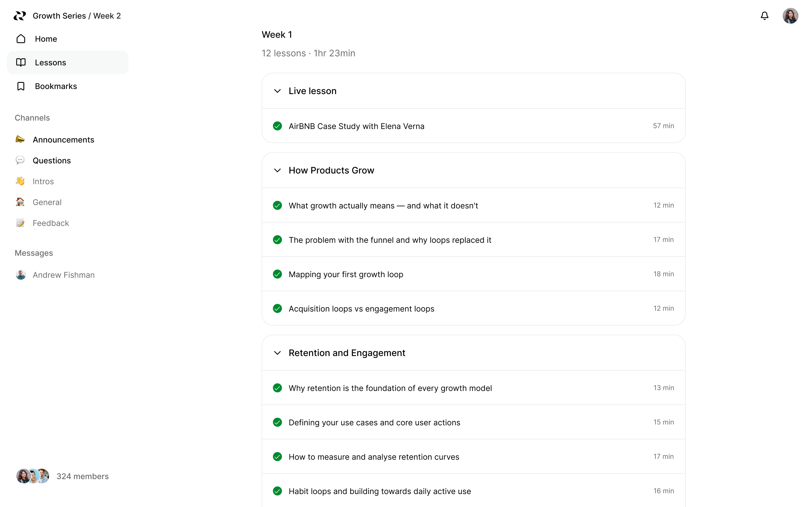Screen dimensions: 812x507
Task: Open the message thread with Andrew Fishman
Action: click(x=63, y=275)
